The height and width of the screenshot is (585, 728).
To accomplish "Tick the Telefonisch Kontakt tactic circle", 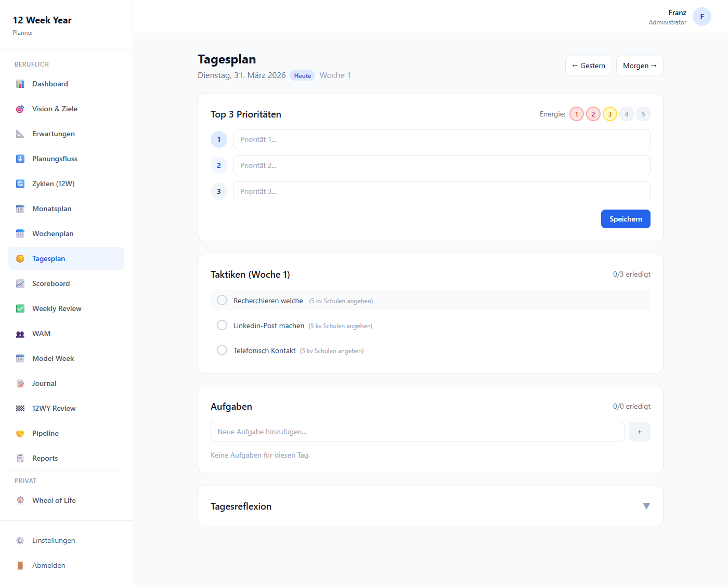I will pyautogui.click(x=222, y=350).
